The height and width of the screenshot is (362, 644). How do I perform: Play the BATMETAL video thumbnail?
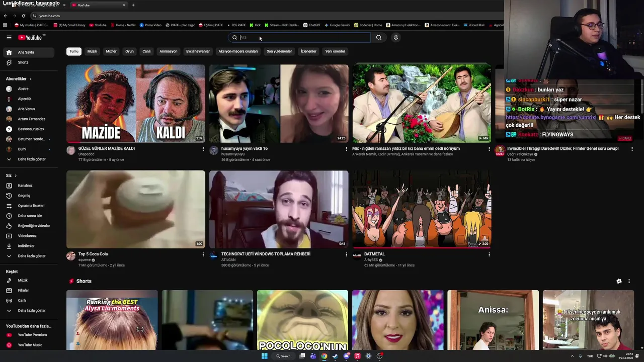[x=422, y=209]
